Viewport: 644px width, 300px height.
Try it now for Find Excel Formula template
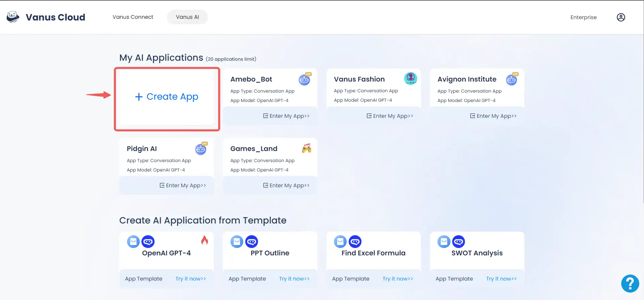[x=398, y=279]
